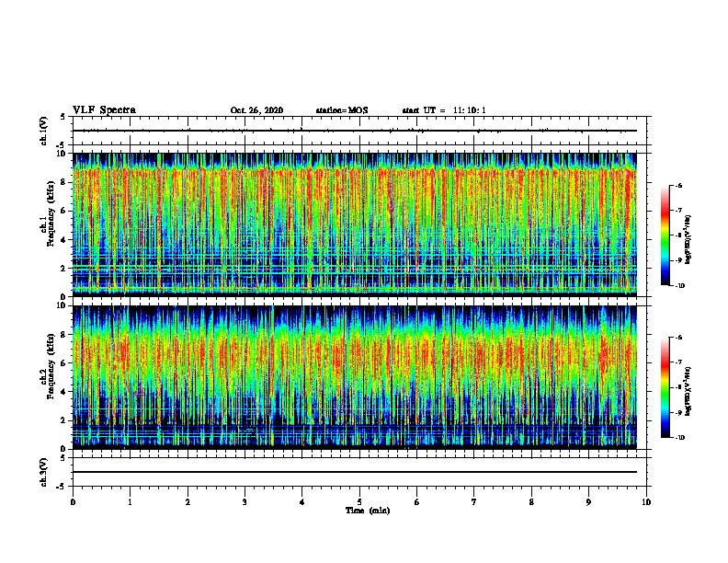Click the ch.1 colorbar unit label

688,240
